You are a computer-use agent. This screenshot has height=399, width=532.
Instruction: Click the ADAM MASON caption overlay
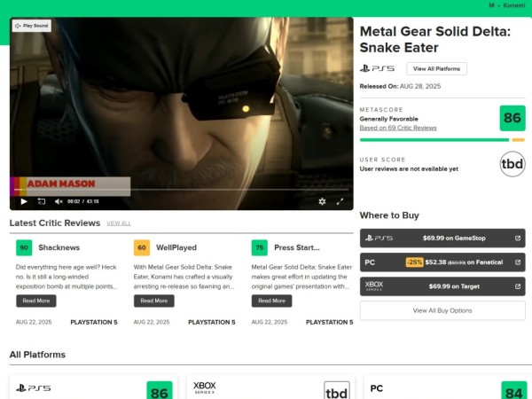[70, 186]
